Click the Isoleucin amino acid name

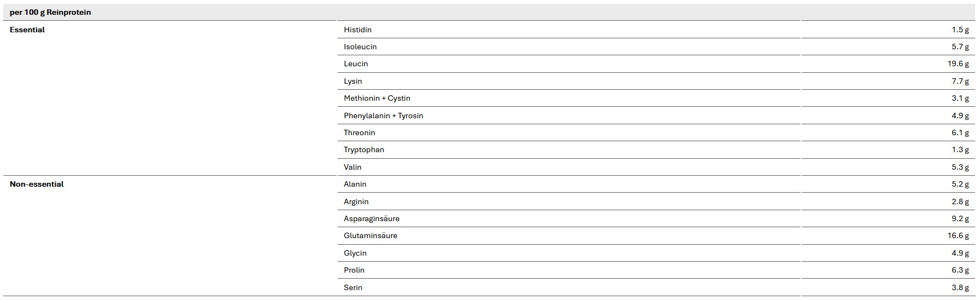360,47
